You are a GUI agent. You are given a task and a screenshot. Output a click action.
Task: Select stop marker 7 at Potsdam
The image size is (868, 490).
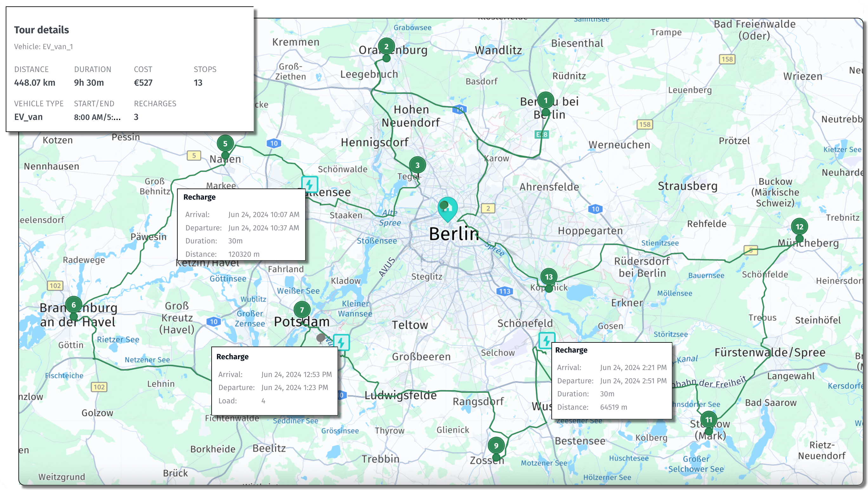pos(302,310)
